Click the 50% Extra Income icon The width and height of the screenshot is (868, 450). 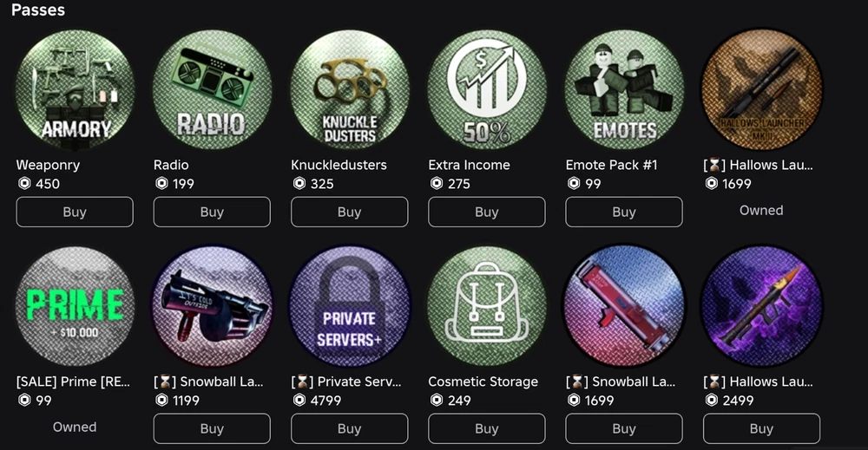487,89
